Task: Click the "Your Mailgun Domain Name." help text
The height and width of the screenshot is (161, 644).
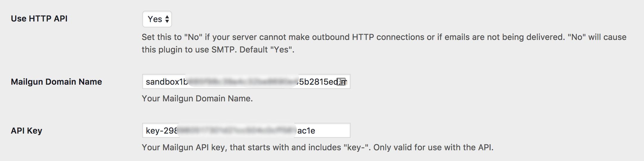Action: point(197,98)
